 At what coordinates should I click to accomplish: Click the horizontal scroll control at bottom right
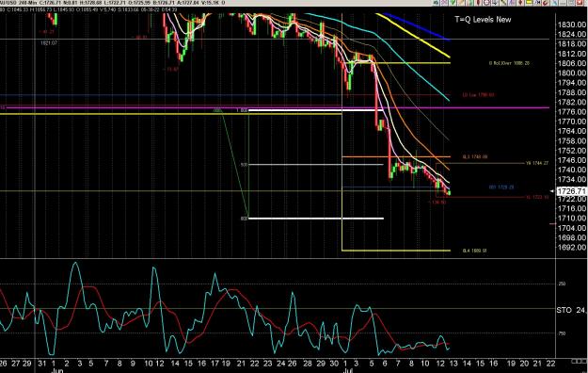pyautogui.click(x=579, y=361)
